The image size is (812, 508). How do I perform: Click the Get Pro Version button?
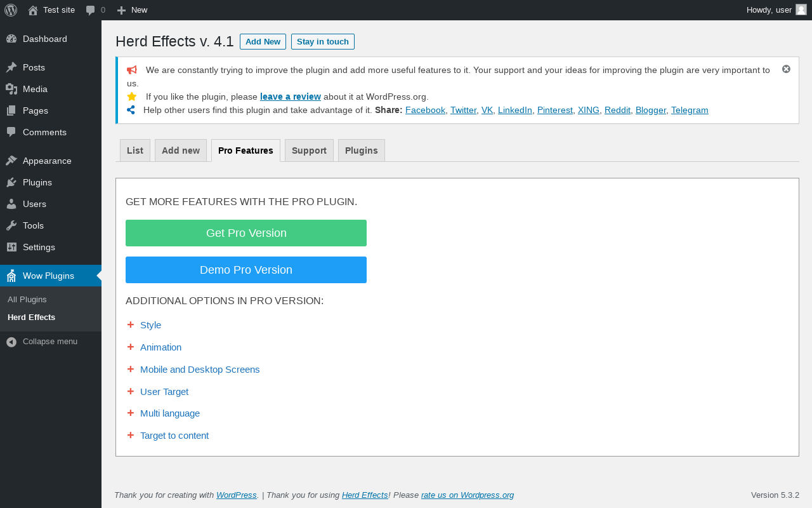point(246,233)
